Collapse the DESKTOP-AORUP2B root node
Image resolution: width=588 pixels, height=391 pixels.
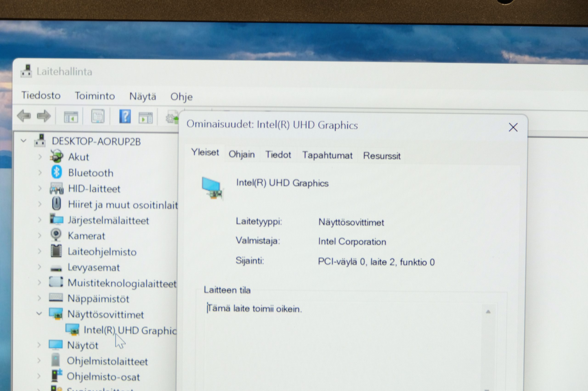(x=24, y=141)
